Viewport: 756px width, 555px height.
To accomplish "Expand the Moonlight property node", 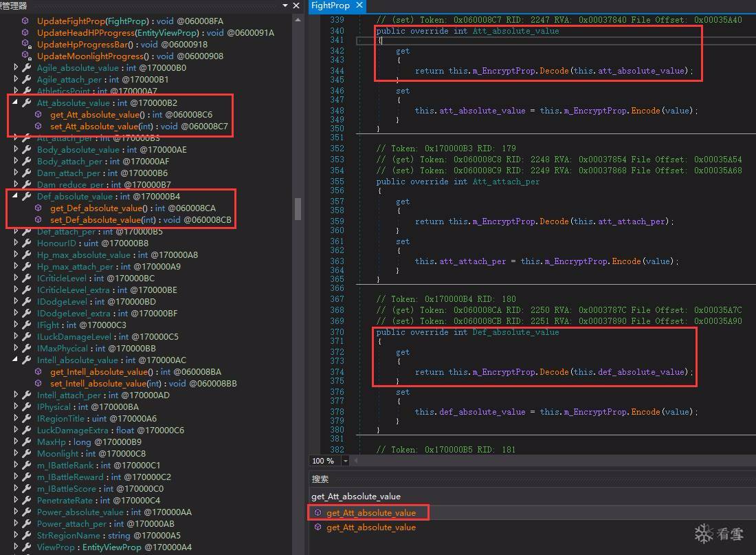I will click(x=16, y=454).
